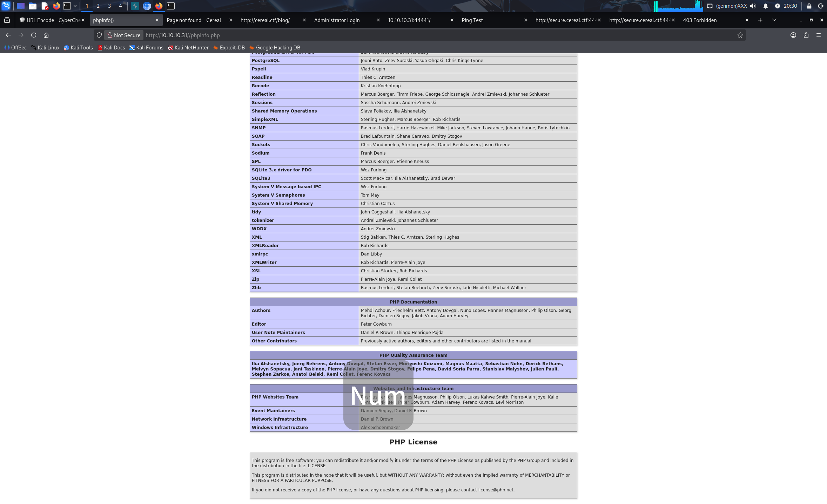Open the Exploit-DB bookmark
This screenshot has height=504, width=827.
coord(229,48)
